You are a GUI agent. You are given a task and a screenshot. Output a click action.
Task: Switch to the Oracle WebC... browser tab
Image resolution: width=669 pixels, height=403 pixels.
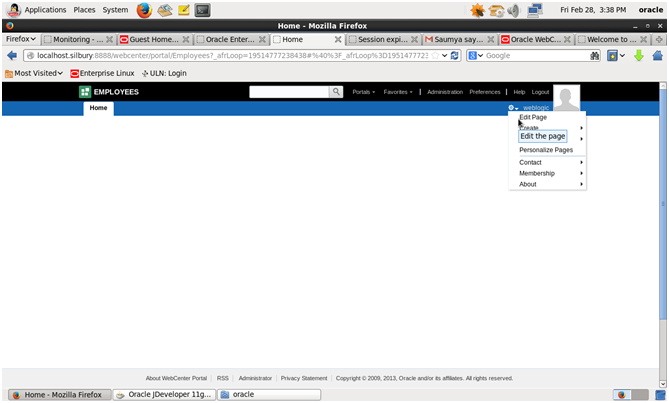[x=535, y=39]
